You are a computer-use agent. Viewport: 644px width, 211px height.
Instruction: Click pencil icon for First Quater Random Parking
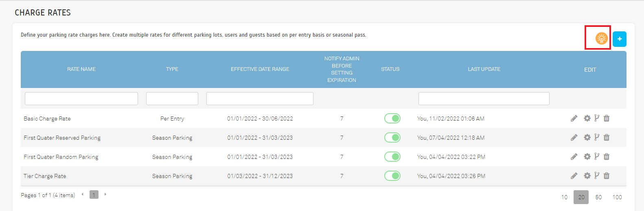point(574,157)
